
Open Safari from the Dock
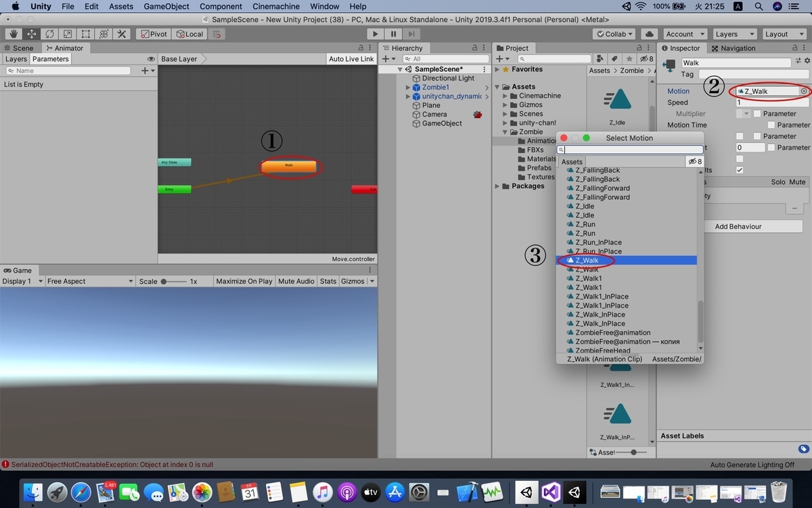click(x=81, y=492)
